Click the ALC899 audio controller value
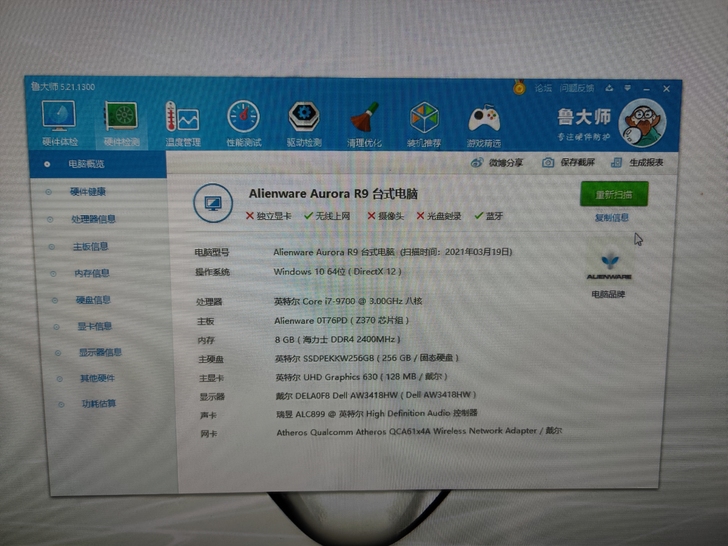728x546 pixels. (377, 413)
